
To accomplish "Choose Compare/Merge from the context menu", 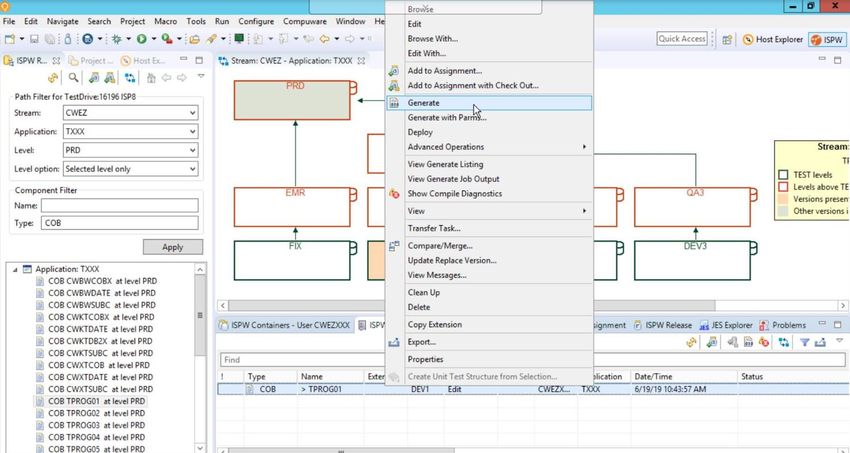I will pos(488,246).
